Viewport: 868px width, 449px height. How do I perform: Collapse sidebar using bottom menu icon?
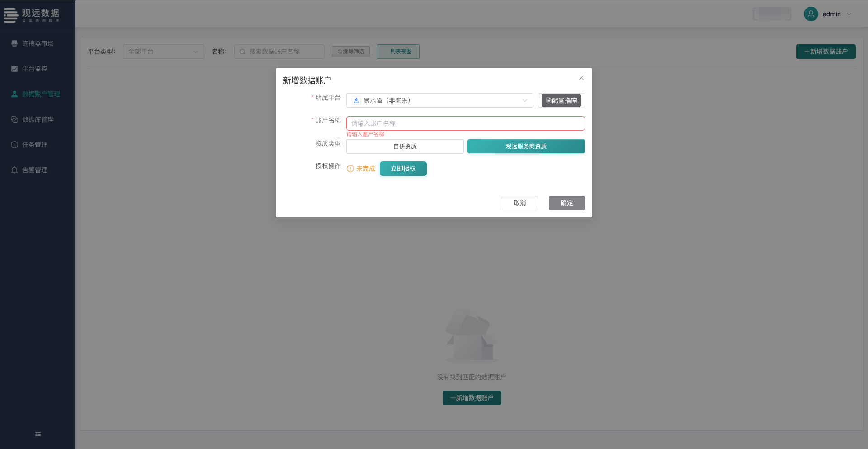[x=38, y=434]
